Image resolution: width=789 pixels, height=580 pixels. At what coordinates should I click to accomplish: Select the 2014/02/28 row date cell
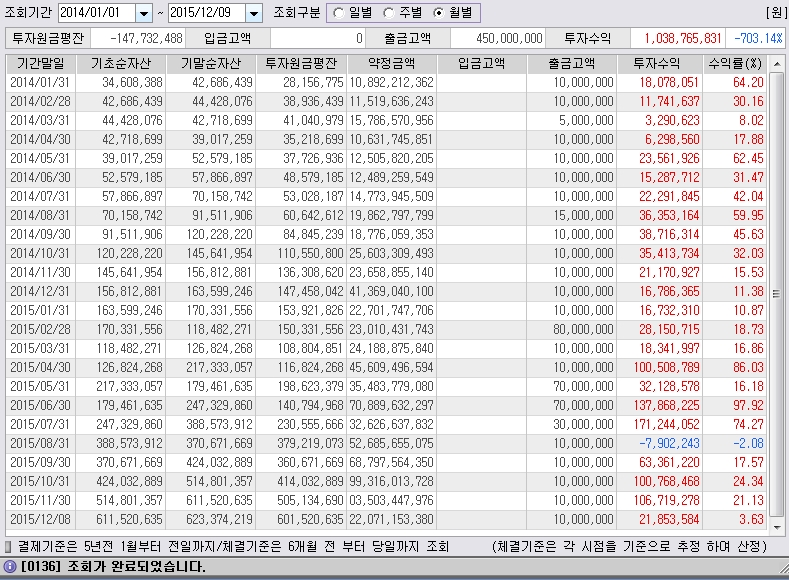click(41, 102)
